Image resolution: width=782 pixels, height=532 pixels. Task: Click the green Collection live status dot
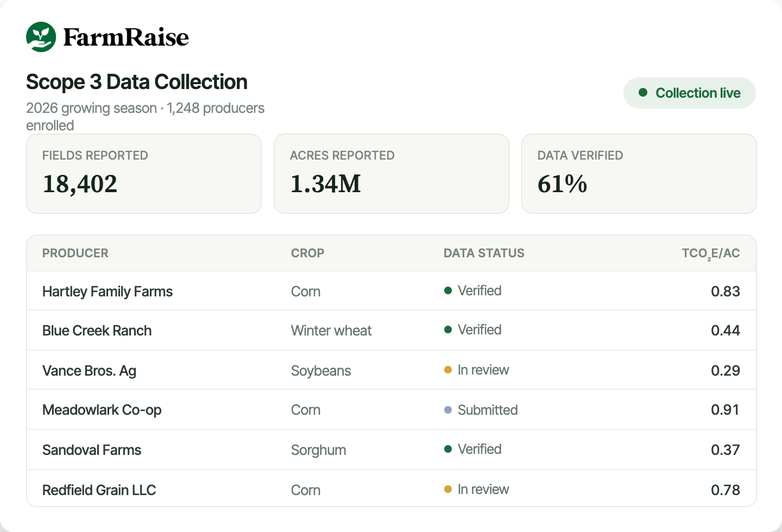click(643, 92)
